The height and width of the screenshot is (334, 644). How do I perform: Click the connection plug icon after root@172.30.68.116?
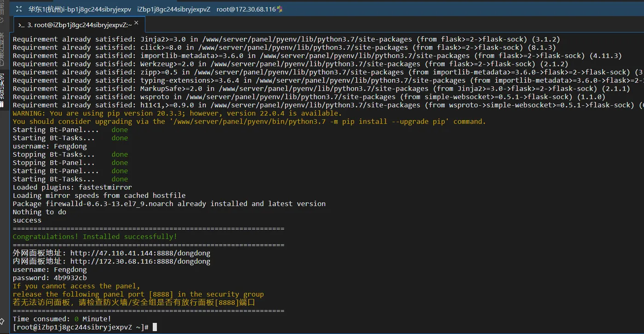(x=280, y=9)
